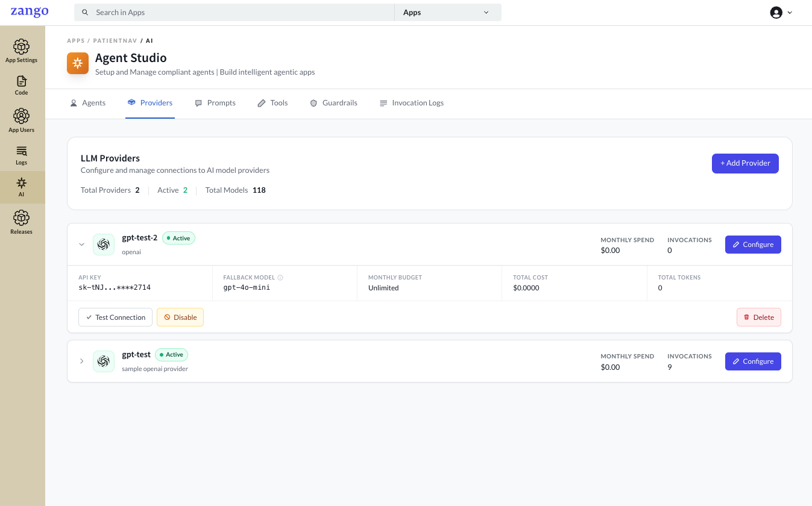
Task: Click the PATIENTNAV breadcrumb link
Action: (115, 41)
